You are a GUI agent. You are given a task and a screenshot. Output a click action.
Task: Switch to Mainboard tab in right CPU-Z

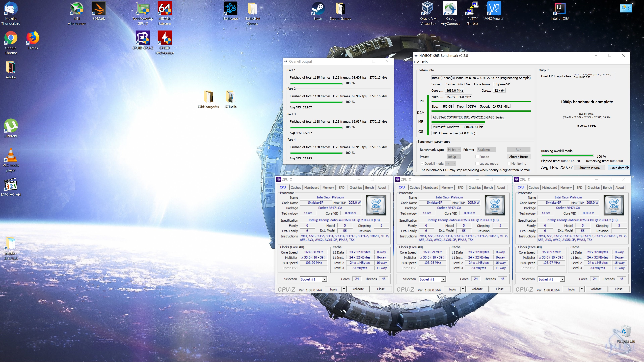coord(550,187)
